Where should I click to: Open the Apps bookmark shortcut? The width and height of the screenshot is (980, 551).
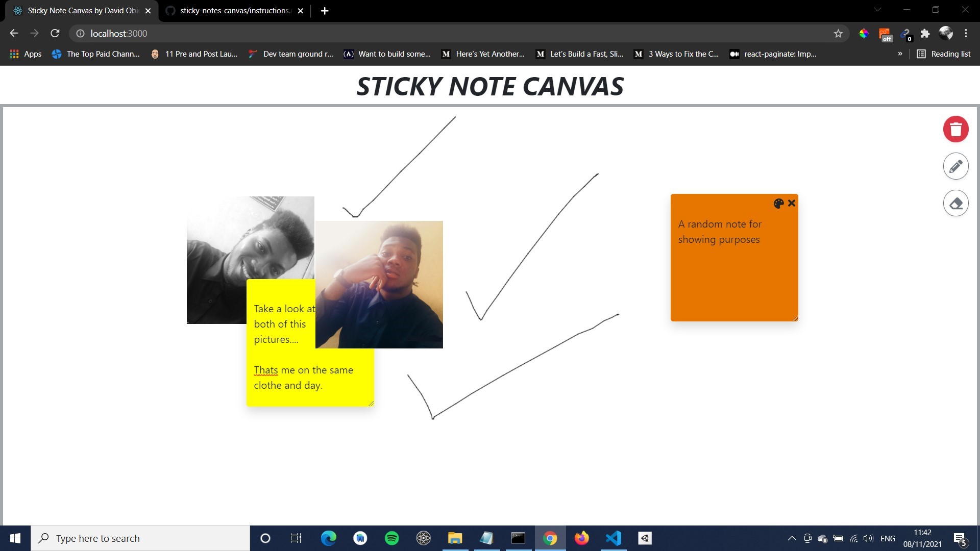click(26, 54)
